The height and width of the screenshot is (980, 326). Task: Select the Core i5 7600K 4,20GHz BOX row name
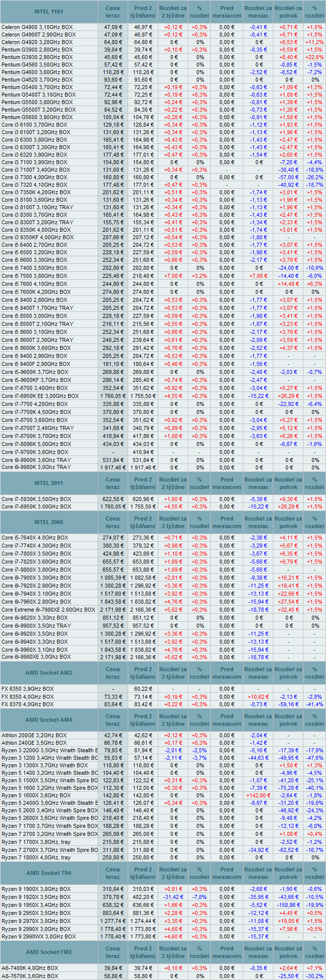36,292
